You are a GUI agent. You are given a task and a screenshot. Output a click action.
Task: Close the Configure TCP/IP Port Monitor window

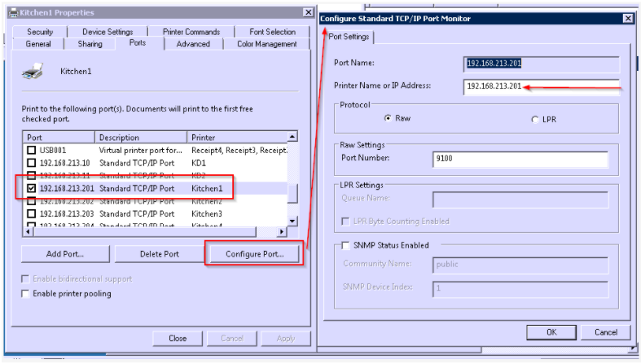(x=627, y=18)
